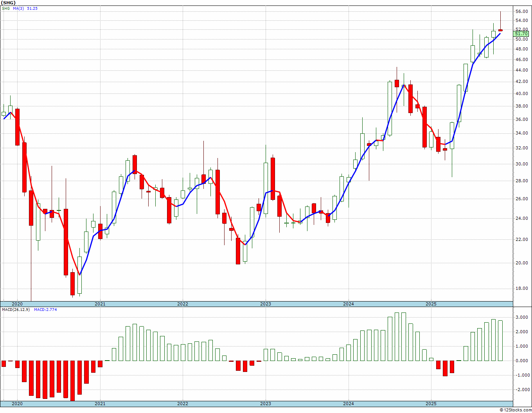The height and width of the screenshot is (413, 532).
Task: Click the 30.00 price axis label
Action: 521,164
